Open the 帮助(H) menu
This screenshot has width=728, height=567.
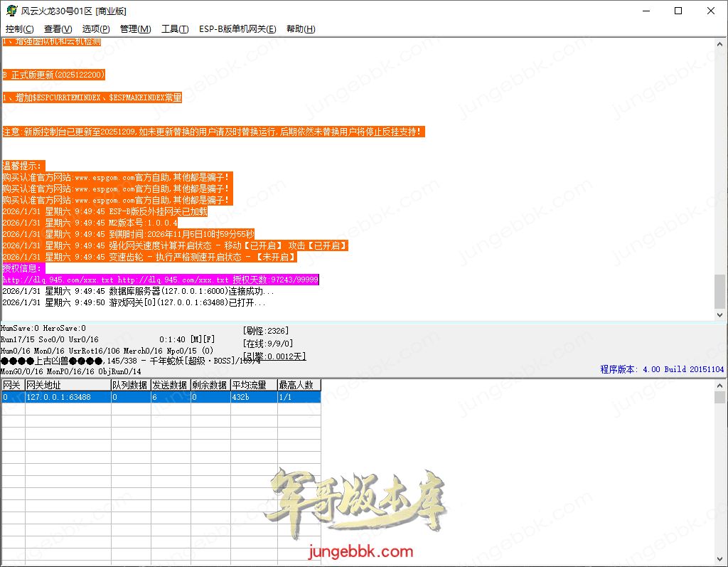[x=300, y=29]
